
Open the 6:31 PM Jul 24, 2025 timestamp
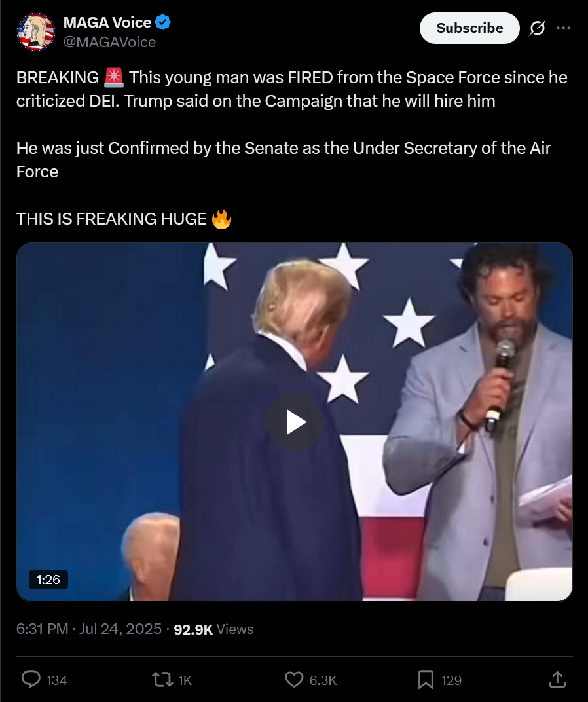coord(88,629)
